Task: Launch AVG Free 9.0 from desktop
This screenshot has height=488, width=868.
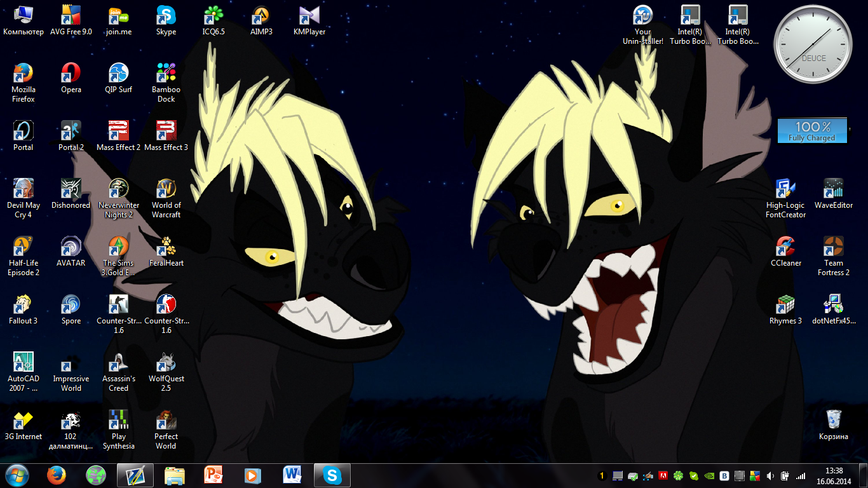Action: click(x=71, y=20)
